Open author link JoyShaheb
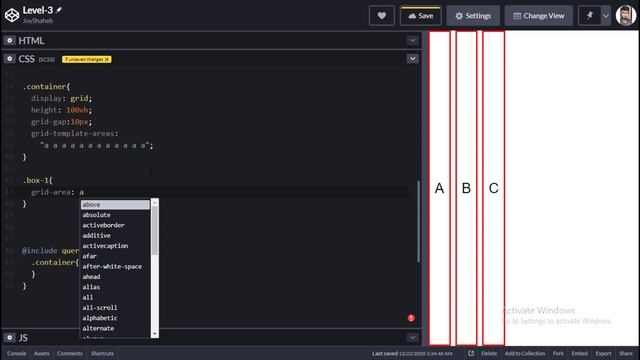The height and width of the screenshot is (360, 640). pyautogui.click(x=38, y=21)
